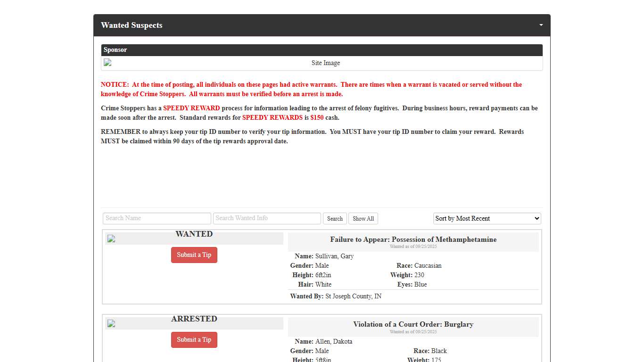Select the Failure to Appear charge heading
The height and width of the screenshot is (362, 644).
point(413,239)
